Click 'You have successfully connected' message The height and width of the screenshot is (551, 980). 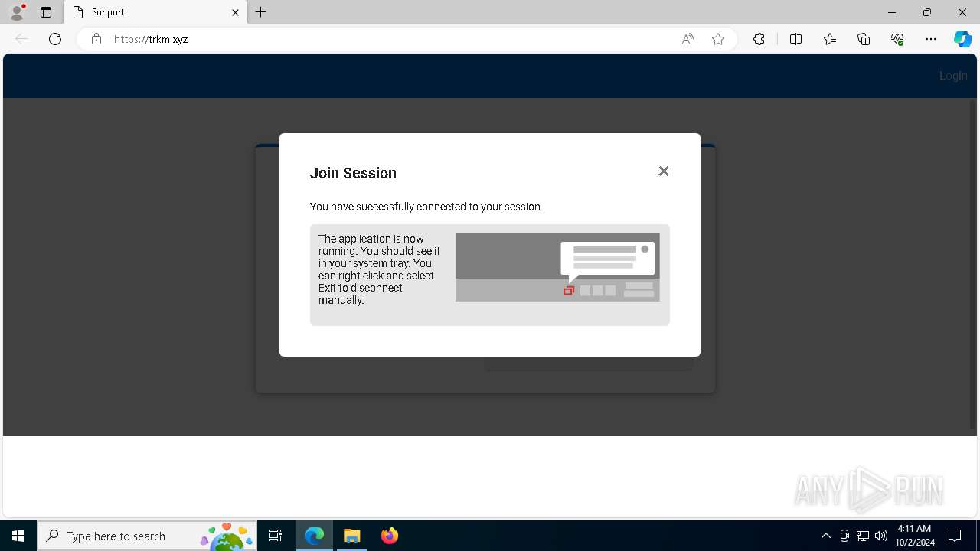tap(426, 207)
